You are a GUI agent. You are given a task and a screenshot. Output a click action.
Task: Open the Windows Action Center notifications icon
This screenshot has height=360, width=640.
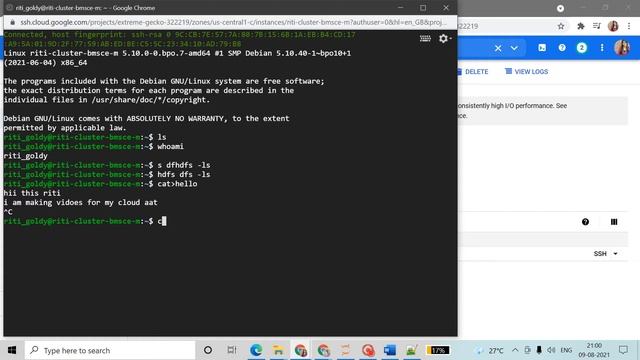coord(623,350)
